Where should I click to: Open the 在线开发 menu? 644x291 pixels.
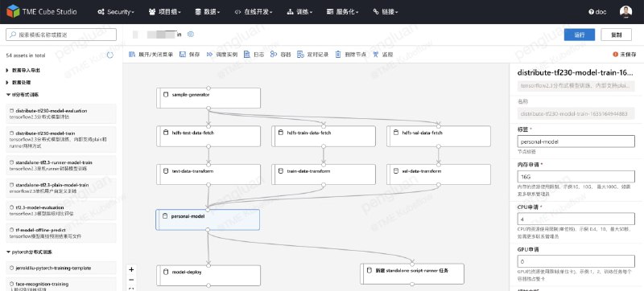coord(254,12)
